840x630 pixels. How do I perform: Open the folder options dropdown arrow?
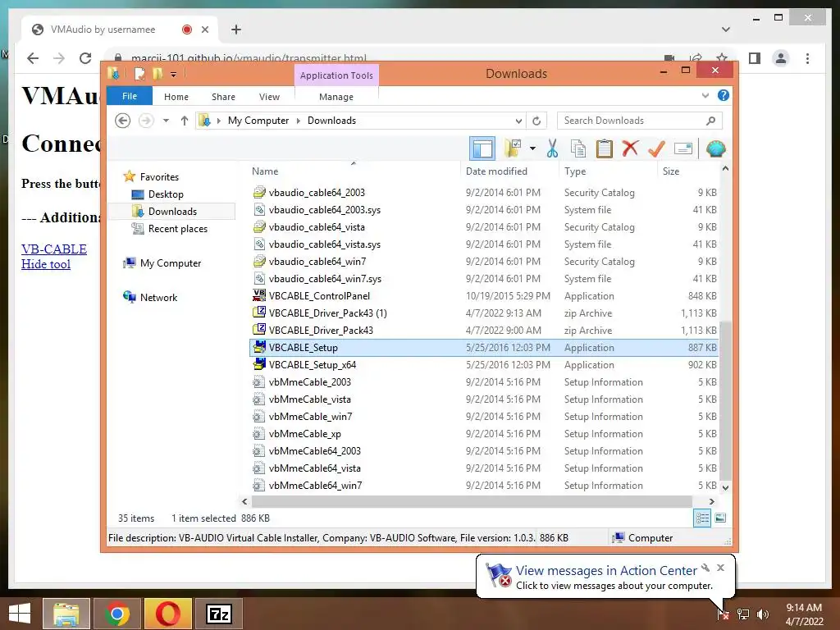point(532,148)
